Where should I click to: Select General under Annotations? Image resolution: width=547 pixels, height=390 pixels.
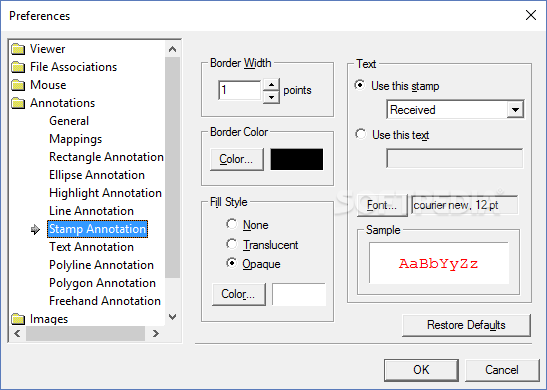coord(69,121)
